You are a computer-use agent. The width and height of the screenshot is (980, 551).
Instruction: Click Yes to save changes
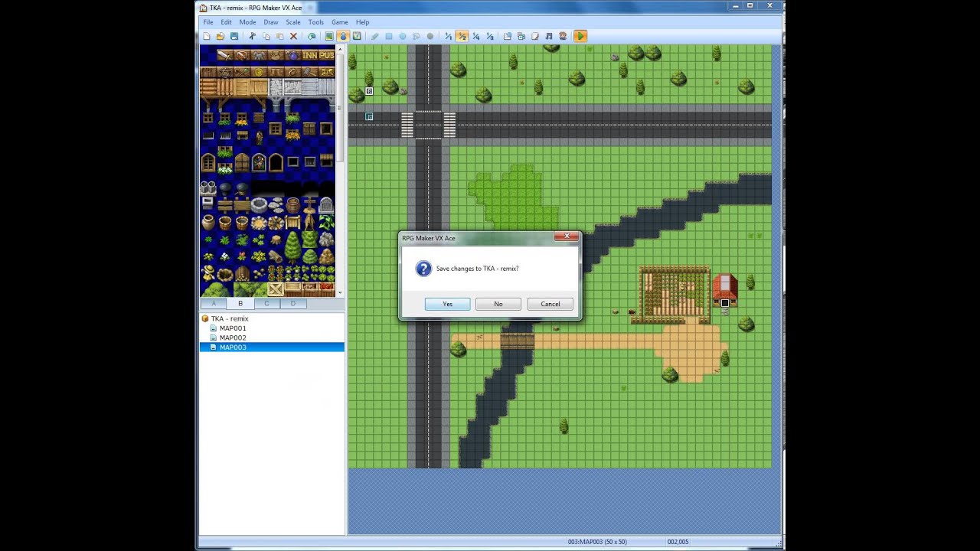[x=447, y=304]
